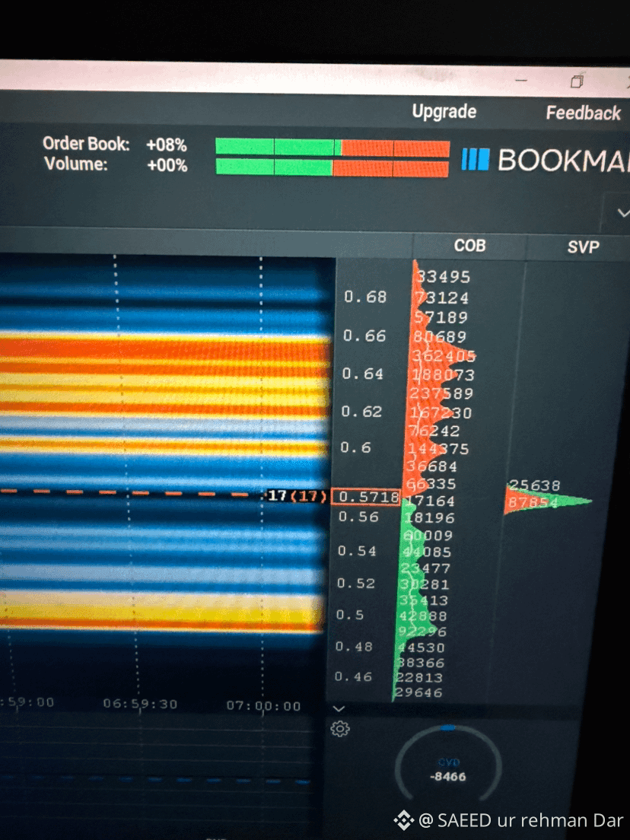Click the 0.64 price level label
The height and width of the screenshot is (840, 630).
[x=363, y=374]
